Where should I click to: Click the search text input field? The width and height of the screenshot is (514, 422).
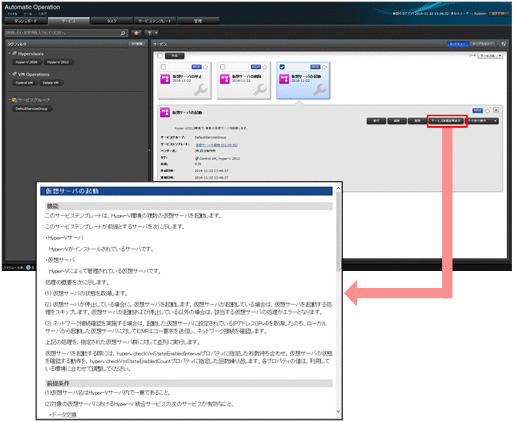tap(63, 33)
